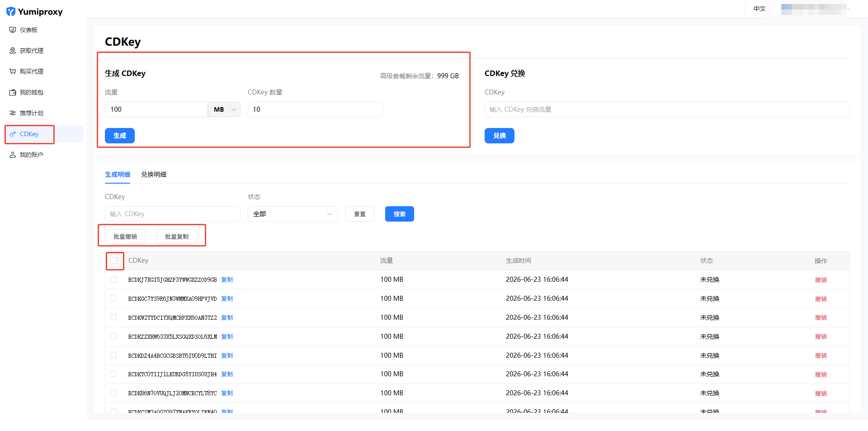
Task: Revoke key ECDKDZ4A… with 撤销
Action: [x=821, y=355]
